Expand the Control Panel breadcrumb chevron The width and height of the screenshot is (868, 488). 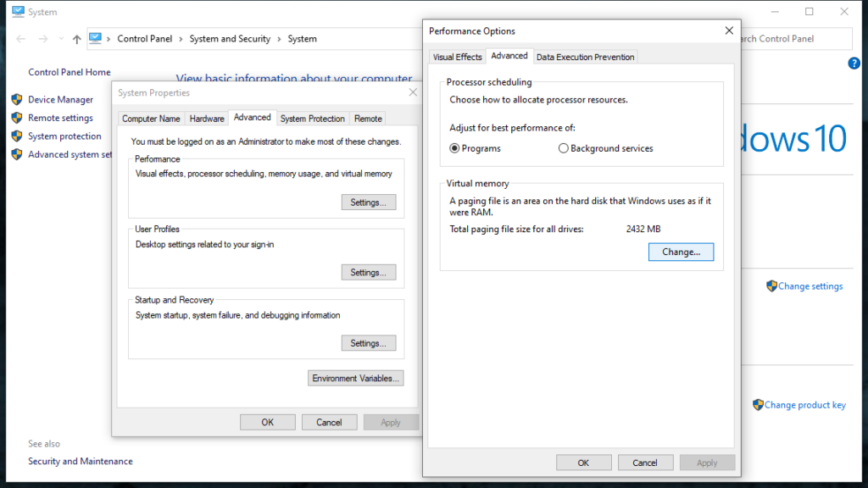tap(181, 38)
